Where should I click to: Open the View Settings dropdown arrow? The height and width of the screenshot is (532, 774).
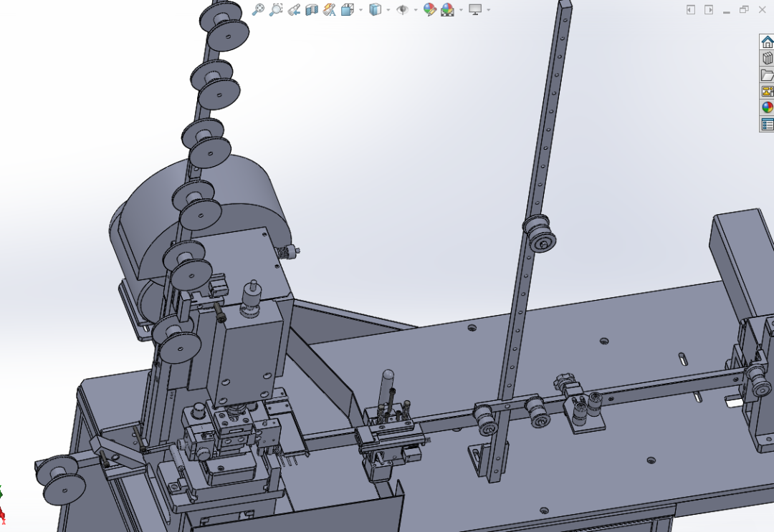point(489,10)
